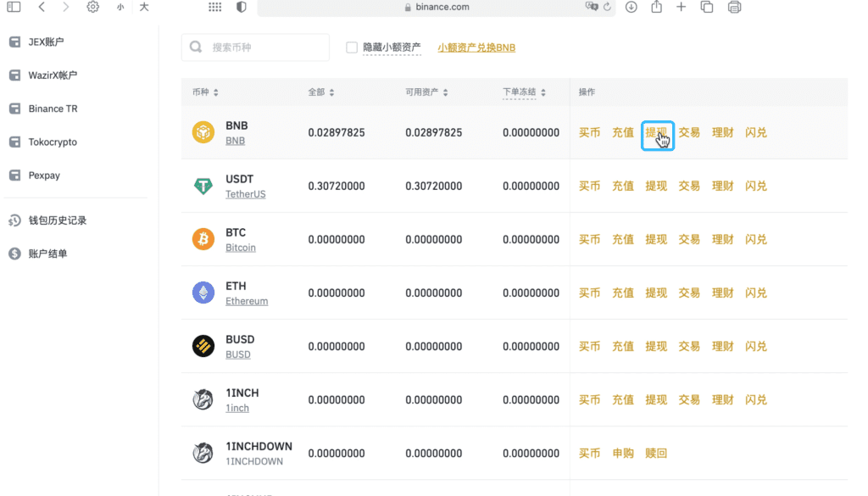This screenshot has width=868, height=496.
Task: Click the BUSD coin logo
Action: pyautogui.click(x=203, y=346)
